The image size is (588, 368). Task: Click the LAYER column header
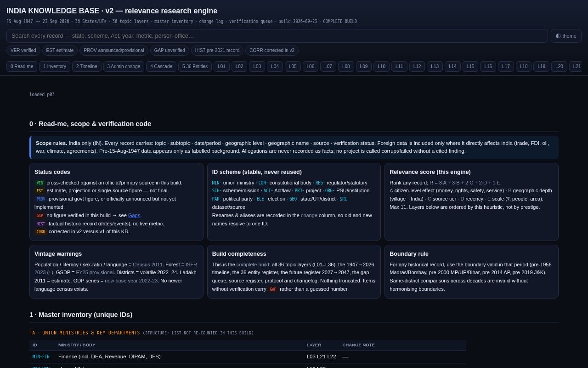point(314,345)
